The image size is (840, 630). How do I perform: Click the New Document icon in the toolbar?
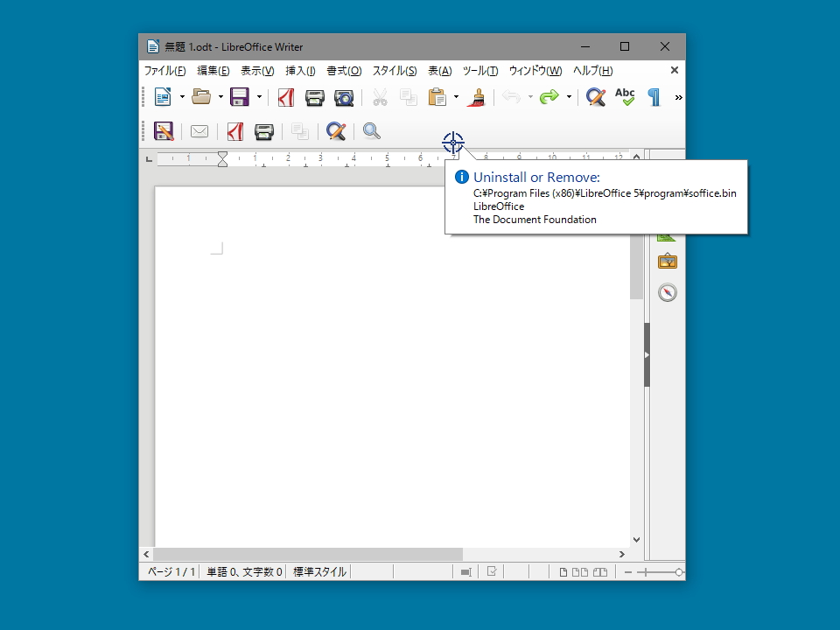click(163, 97)
